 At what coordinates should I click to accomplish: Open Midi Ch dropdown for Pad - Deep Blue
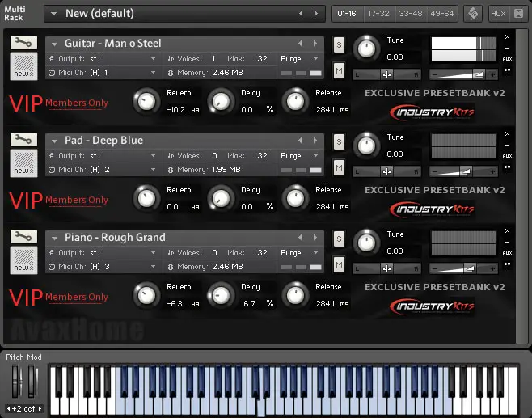[154, 170]
